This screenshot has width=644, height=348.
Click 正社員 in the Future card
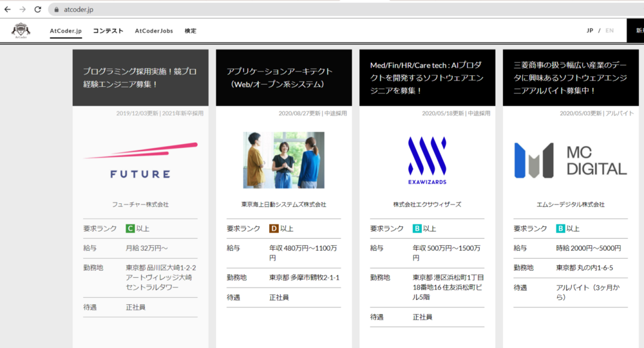coord(135,307)
